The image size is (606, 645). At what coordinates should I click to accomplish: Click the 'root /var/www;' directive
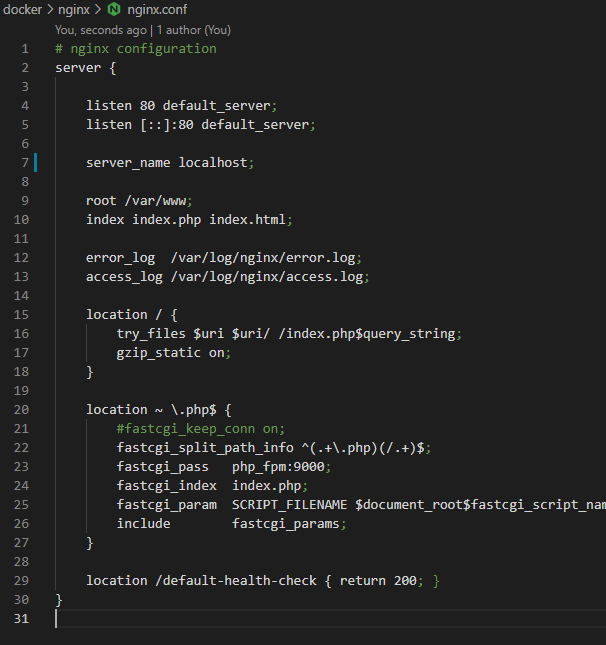click(x=139, y=201)
